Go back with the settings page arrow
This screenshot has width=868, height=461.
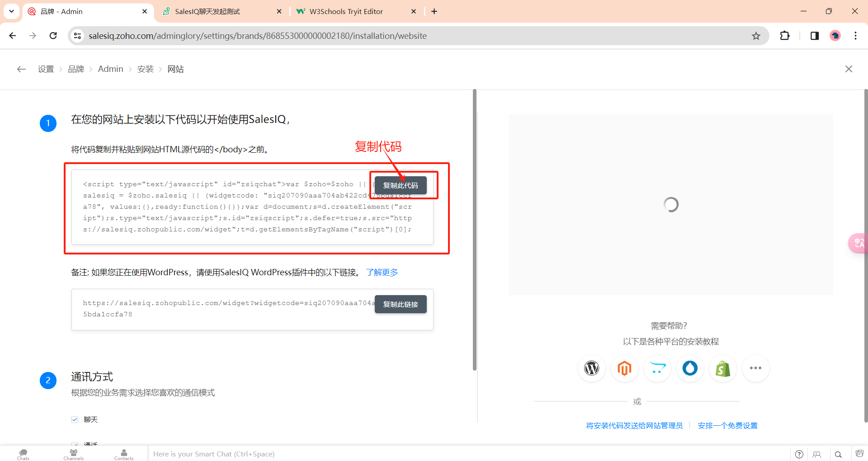coord(21,69)
